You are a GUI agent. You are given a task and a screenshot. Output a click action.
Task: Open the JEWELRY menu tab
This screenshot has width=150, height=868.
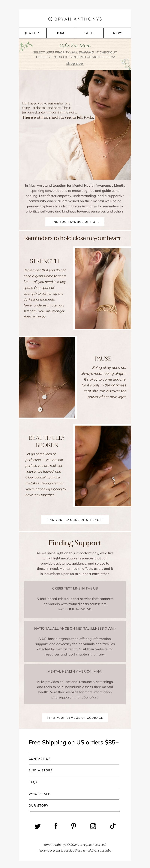click(x=32, y=33)
